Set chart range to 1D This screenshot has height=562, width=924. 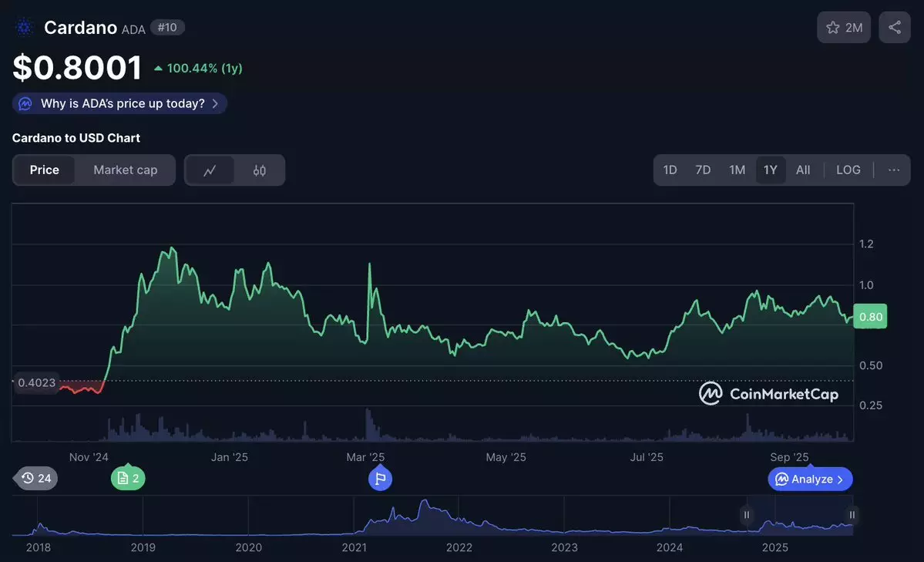tap(670, 170)
